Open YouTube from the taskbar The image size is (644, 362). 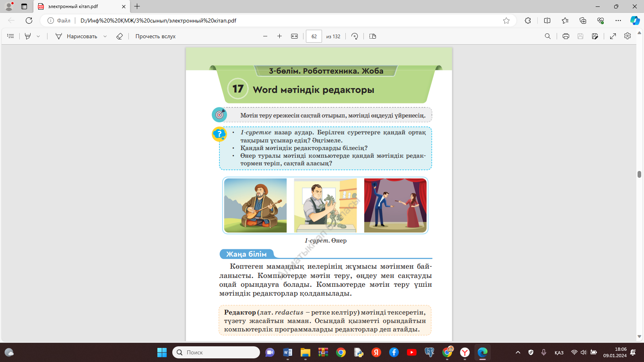click(x=412, y=352)
